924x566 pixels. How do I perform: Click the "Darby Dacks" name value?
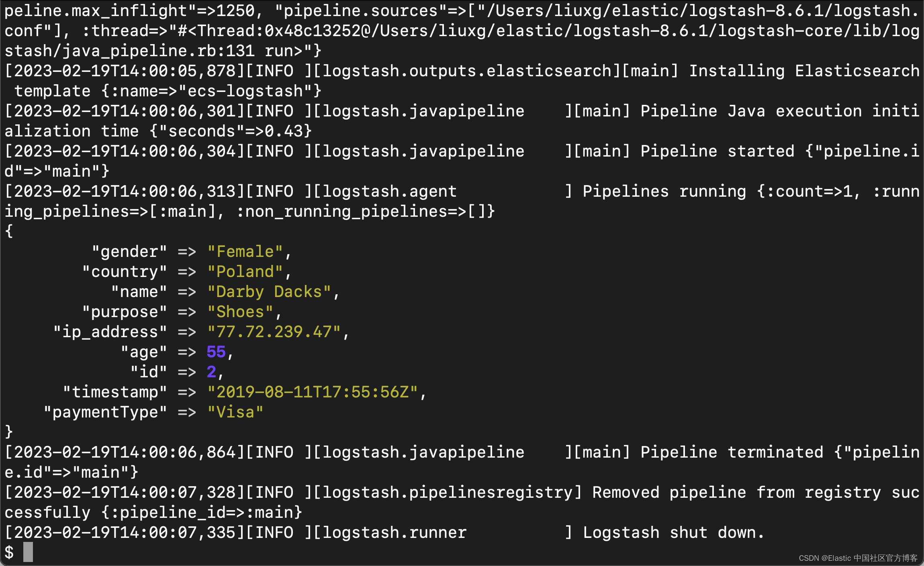coord(269,292)
